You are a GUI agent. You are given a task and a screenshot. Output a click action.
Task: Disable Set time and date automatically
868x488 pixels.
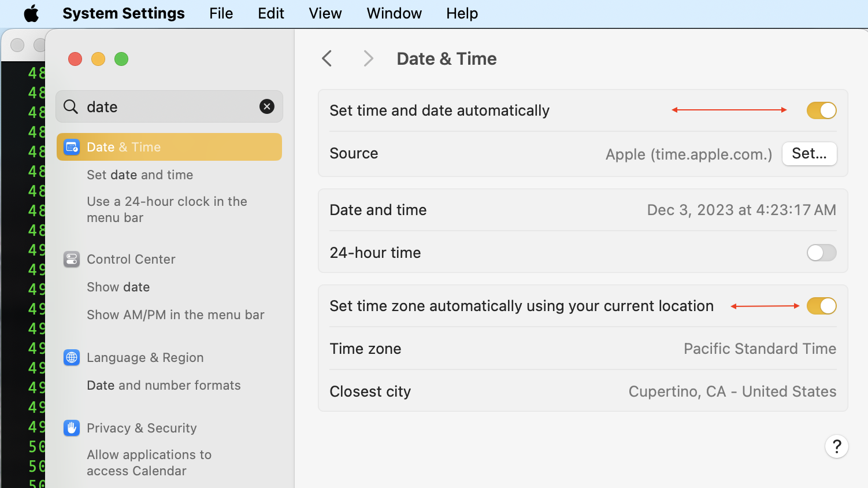(821, 110)
